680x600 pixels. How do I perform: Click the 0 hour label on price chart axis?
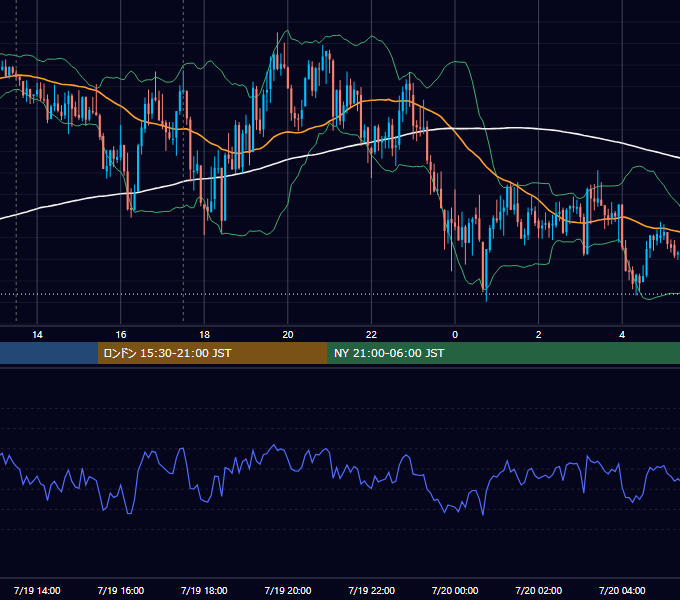click(455, 335)
